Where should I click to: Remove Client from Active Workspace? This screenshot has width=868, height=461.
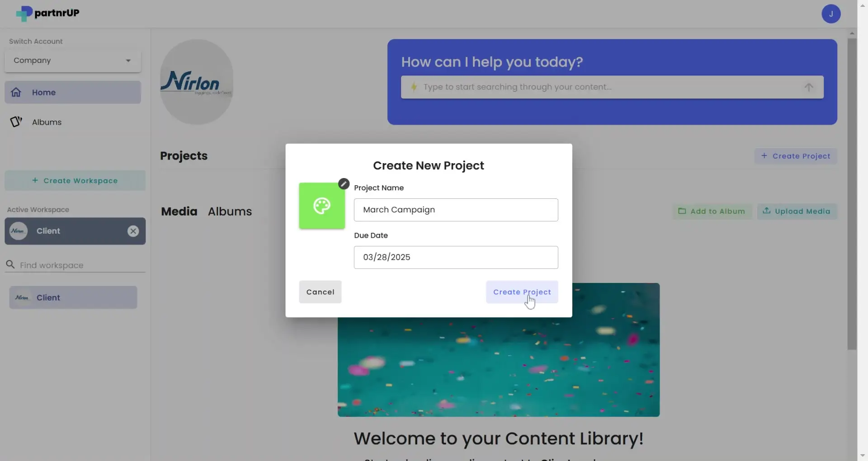coord(132,231)
